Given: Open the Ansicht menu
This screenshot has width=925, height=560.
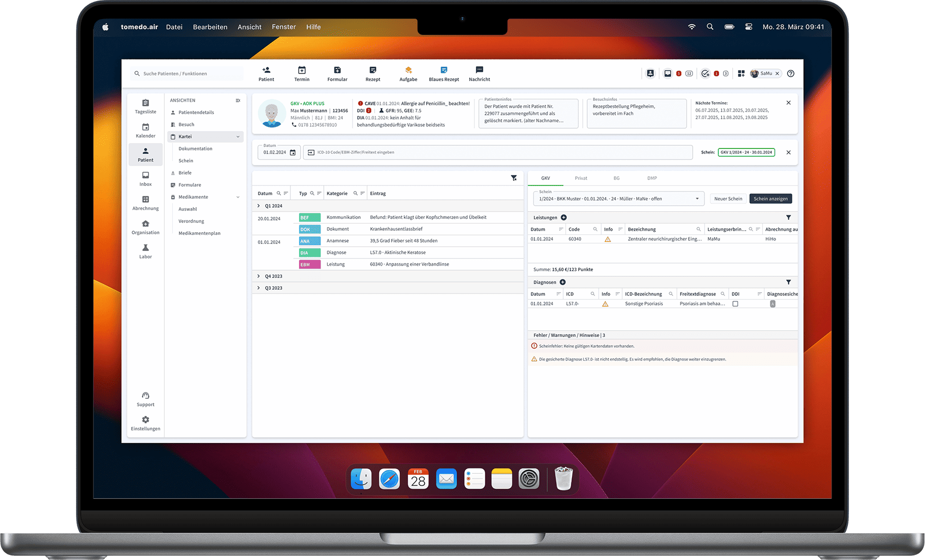Looking at the screenshot, I should click(x=249, y=27).
